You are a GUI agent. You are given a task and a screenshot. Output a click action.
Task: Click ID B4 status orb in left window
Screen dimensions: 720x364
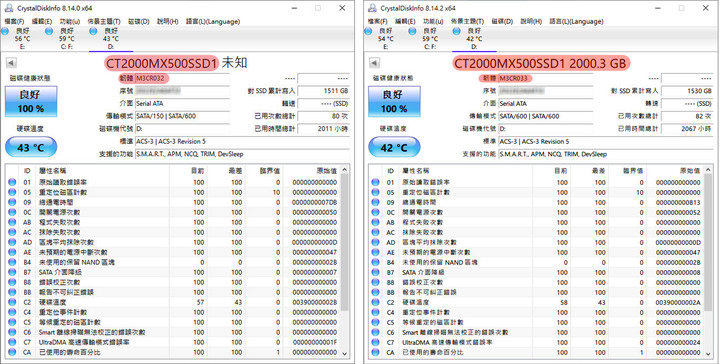click(12, 263)
